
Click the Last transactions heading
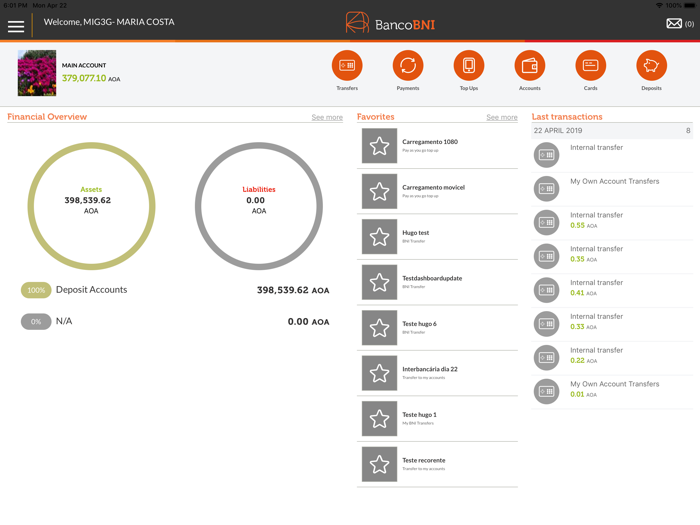[567, 117]
